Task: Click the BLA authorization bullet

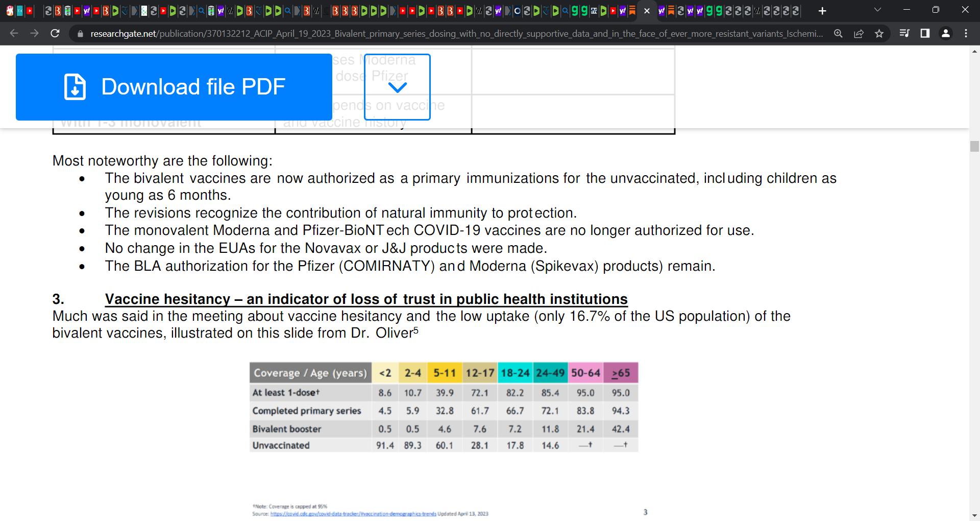Action: coord(410,266)
